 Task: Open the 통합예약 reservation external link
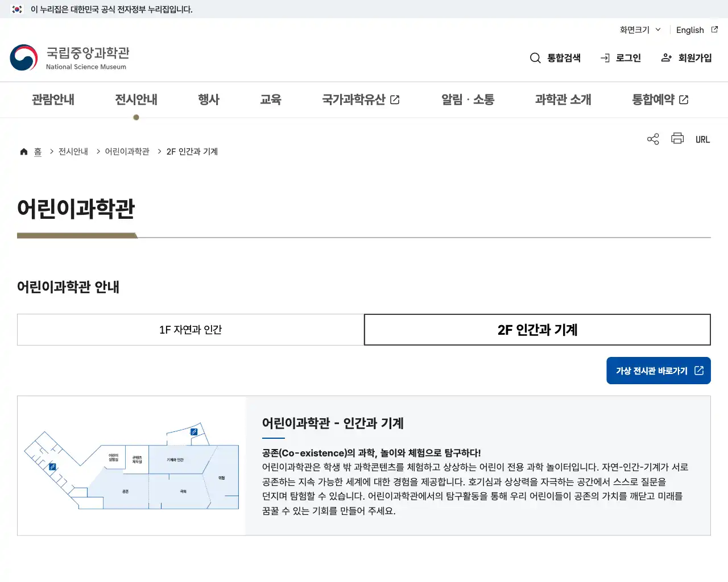coord(660,99)
